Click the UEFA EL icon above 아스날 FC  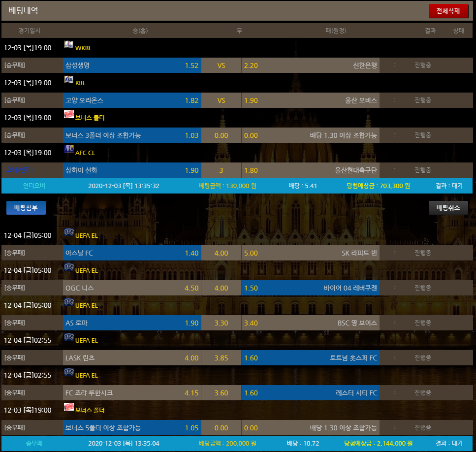click(69, 232)
